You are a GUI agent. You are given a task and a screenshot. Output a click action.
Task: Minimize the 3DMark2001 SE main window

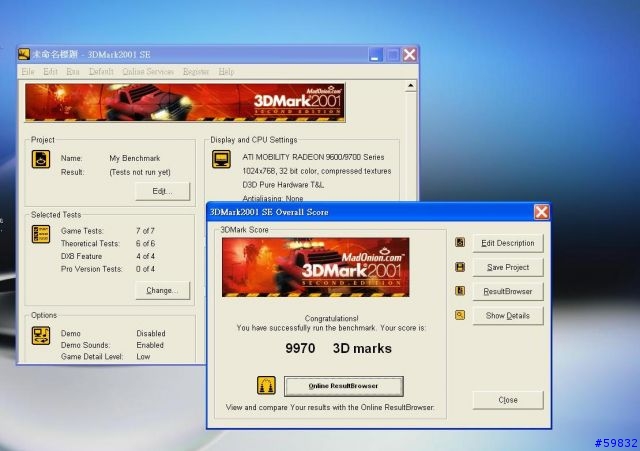tap(375, 54)
